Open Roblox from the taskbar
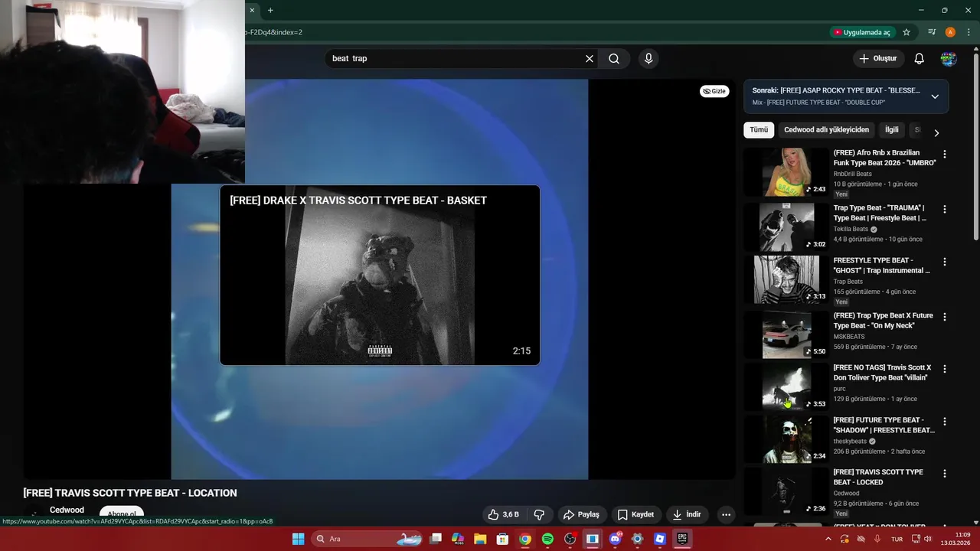980x551 pixels. (660, 539)
